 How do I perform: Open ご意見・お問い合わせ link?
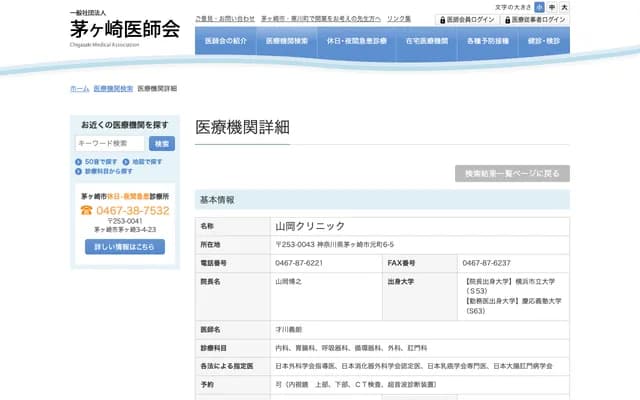point(225,19)
